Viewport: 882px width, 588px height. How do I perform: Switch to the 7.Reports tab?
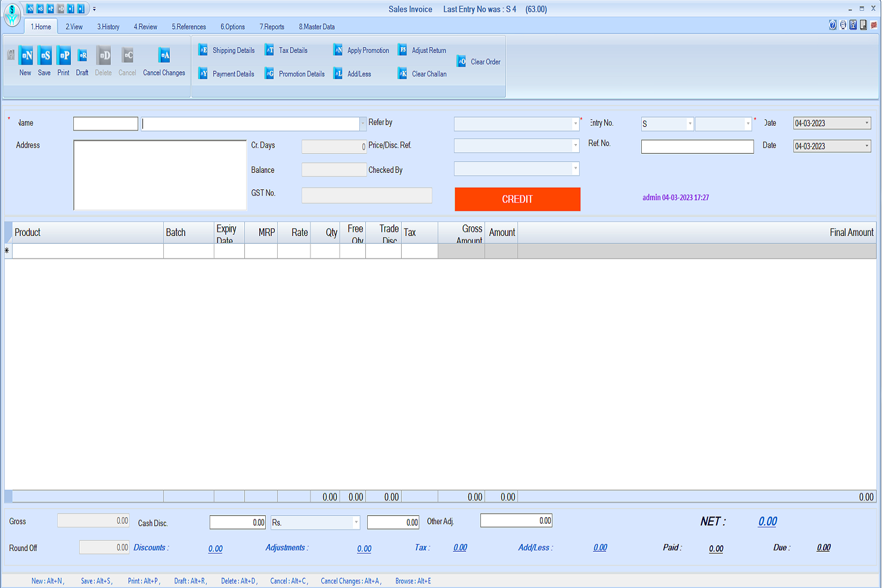coord(272,27)
